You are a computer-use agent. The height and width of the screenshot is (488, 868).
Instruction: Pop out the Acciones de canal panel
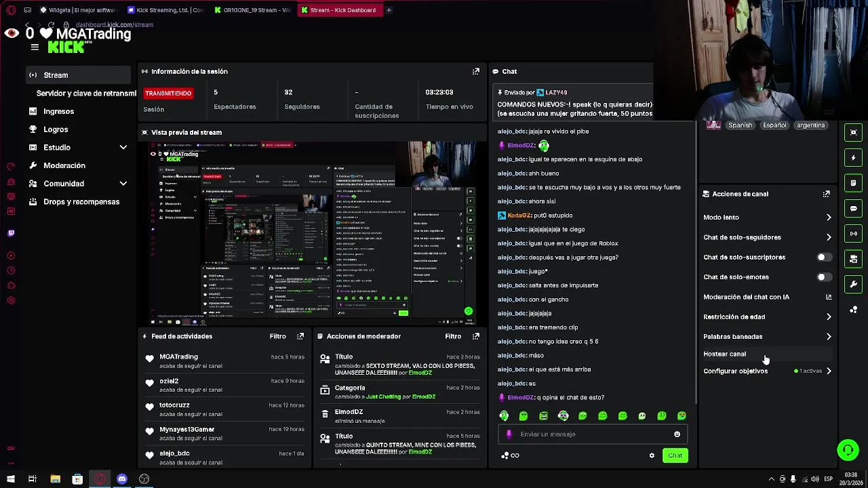coord(827,194)
